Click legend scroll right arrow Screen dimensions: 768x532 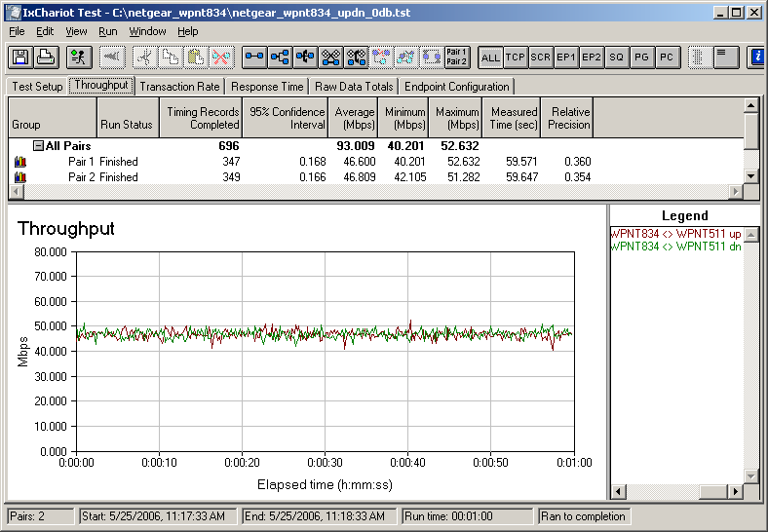[x=736, y=491]
